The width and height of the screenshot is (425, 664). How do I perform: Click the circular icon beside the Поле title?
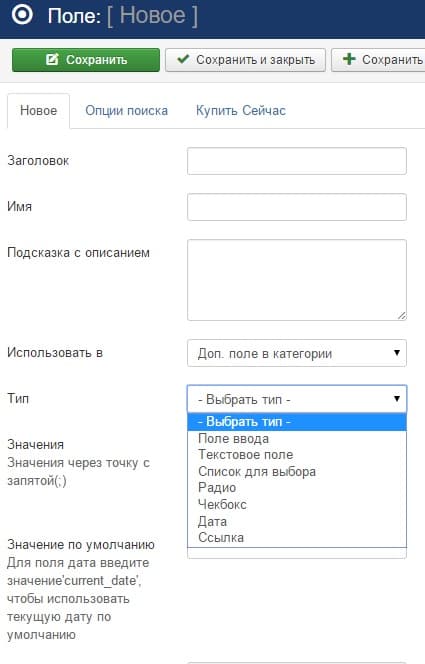22,14
